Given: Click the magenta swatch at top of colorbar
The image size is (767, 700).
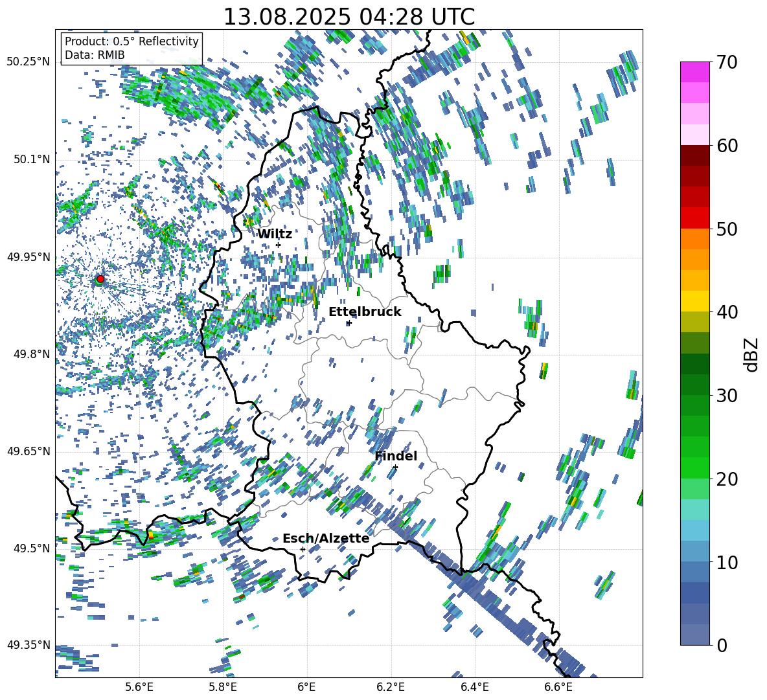Looking at the screenshot, I should coord(694,72).
